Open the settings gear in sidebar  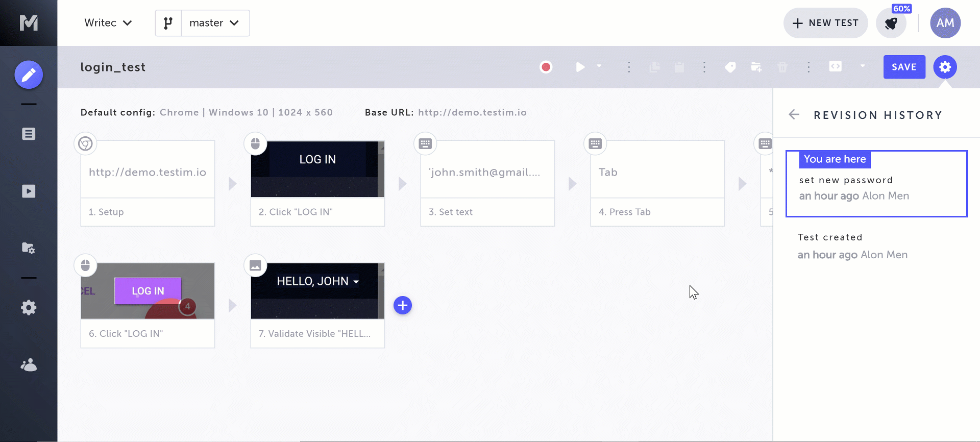tap(29, 307)
